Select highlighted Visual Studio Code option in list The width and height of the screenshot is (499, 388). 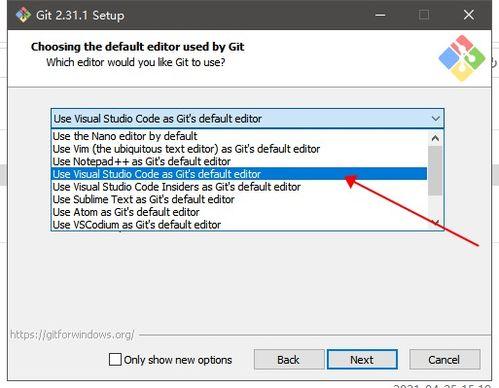pos(239,174)
